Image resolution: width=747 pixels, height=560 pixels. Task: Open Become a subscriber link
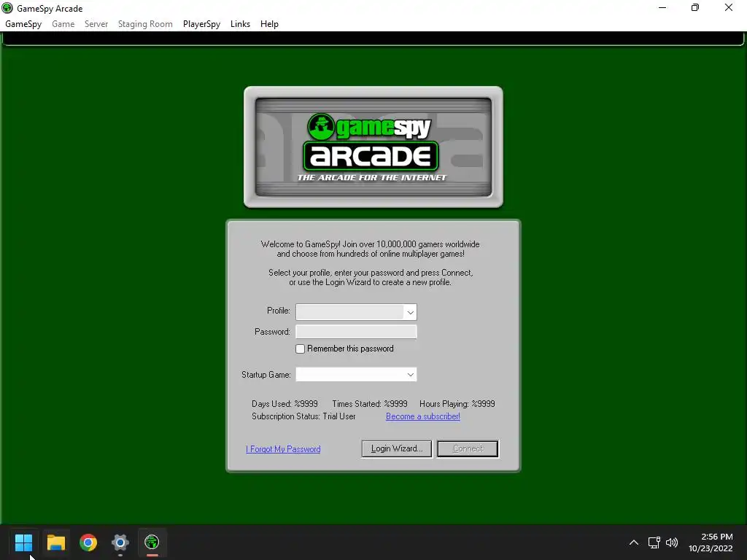[x=423, y=416]
